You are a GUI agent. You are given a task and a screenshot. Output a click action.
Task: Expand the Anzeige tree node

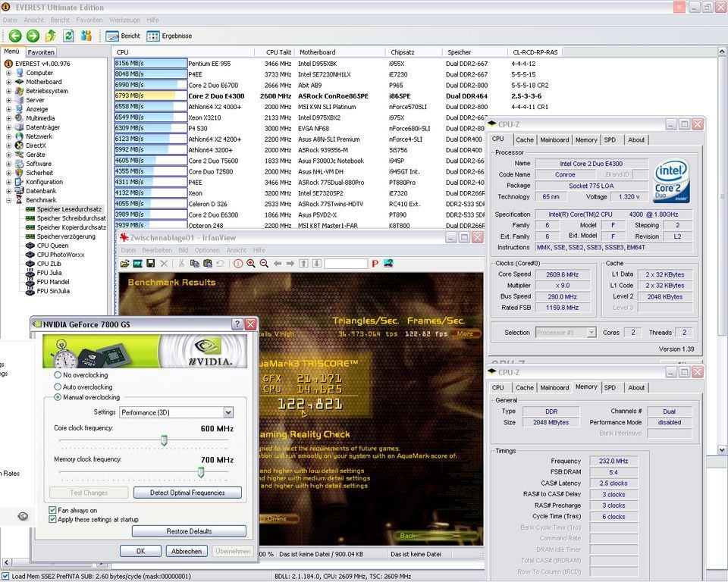[8, 109]
